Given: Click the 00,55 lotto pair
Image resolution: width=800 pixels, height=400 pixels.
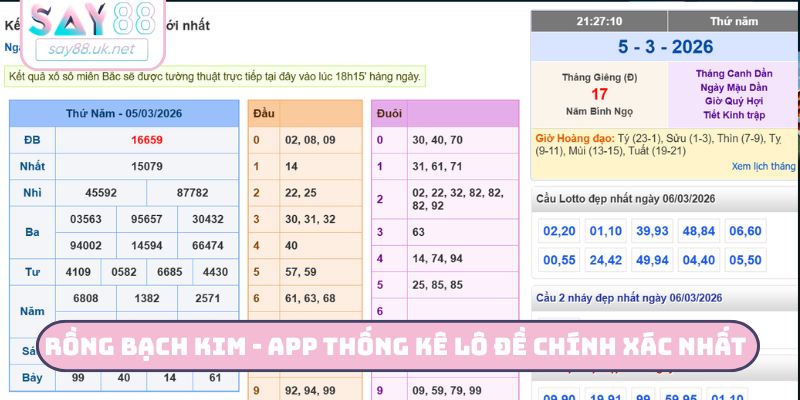Looking at the screenshot, I should coord(559,260).
